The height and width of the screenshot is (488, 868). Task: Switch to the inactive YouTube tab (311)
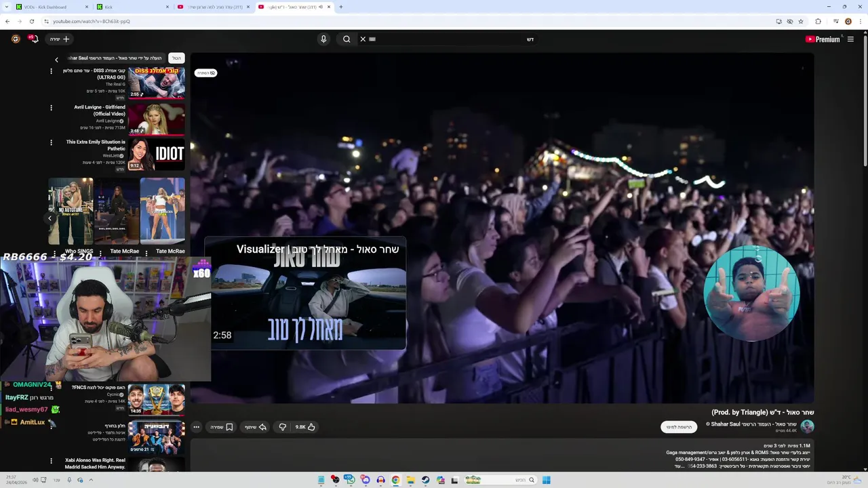[x=213, y=7]
